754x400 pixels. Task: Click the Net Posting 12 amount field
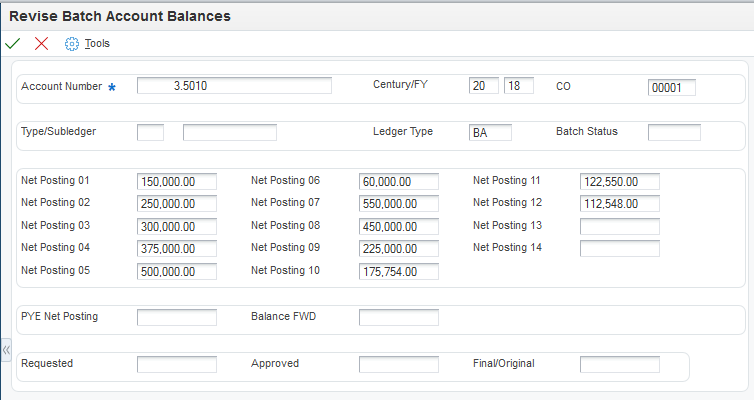point(620,203)
